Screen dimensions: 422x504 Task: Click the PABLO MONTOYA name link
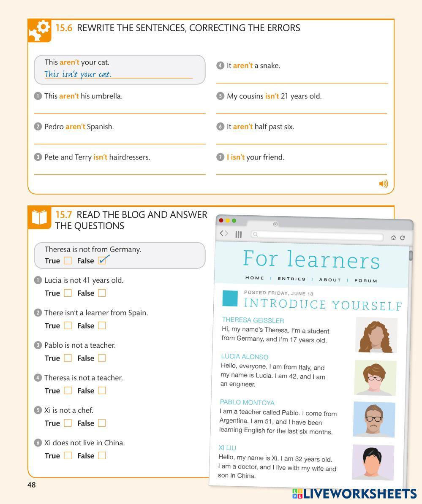pos(247,402)
